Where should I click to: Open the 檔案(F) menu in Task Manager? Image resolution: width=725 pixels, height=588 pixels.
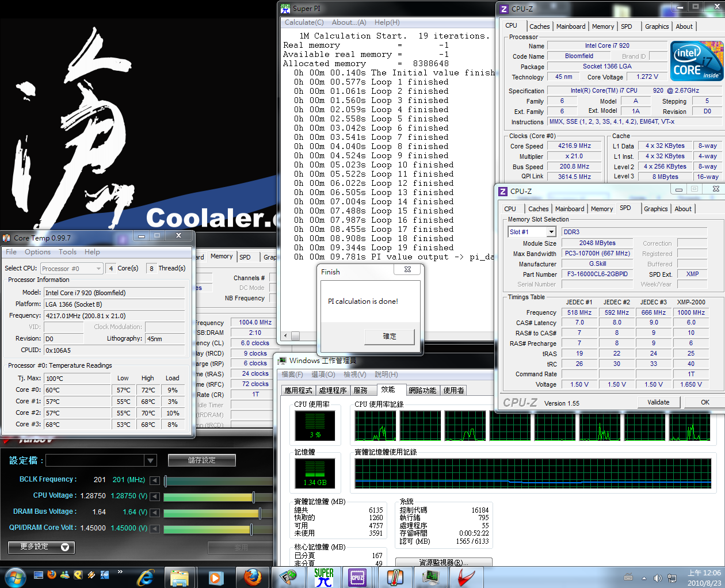click(292, 375)
